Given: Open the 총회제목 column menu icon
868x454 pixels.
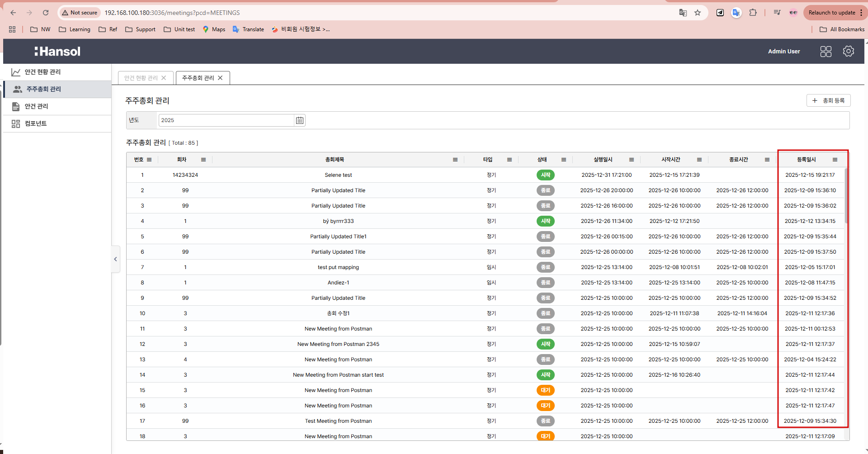Looking at the screenshot, I should coord(455,160).
